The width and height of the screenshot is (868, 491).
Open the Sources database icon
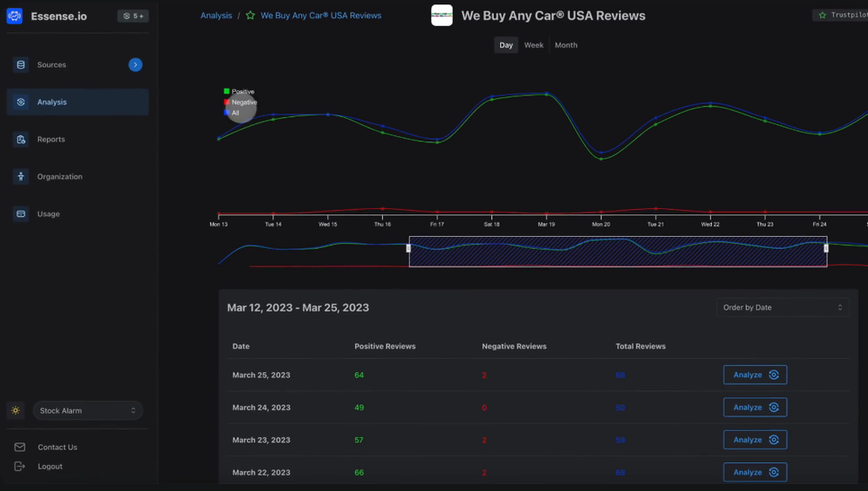point(21,65)
